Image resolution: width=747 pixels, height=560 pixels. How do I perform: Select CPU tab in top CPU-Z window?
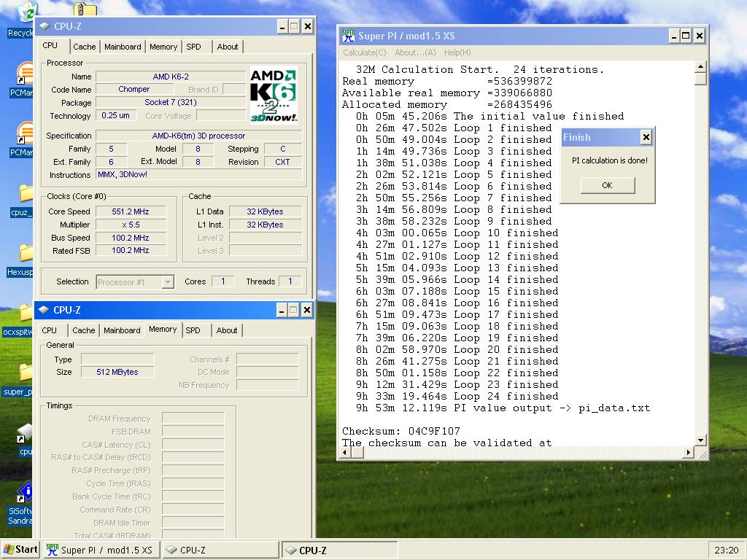(x=50, y=46)
